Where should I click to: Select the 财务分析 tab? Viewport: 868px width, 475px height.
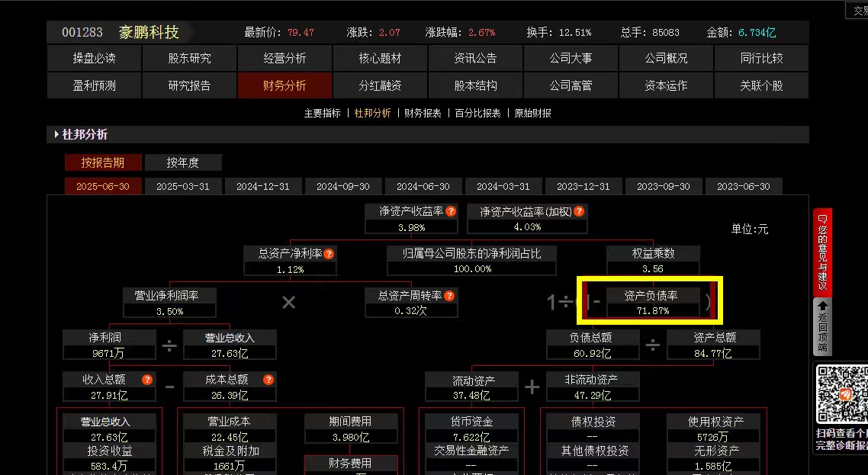tap(285, 86)
